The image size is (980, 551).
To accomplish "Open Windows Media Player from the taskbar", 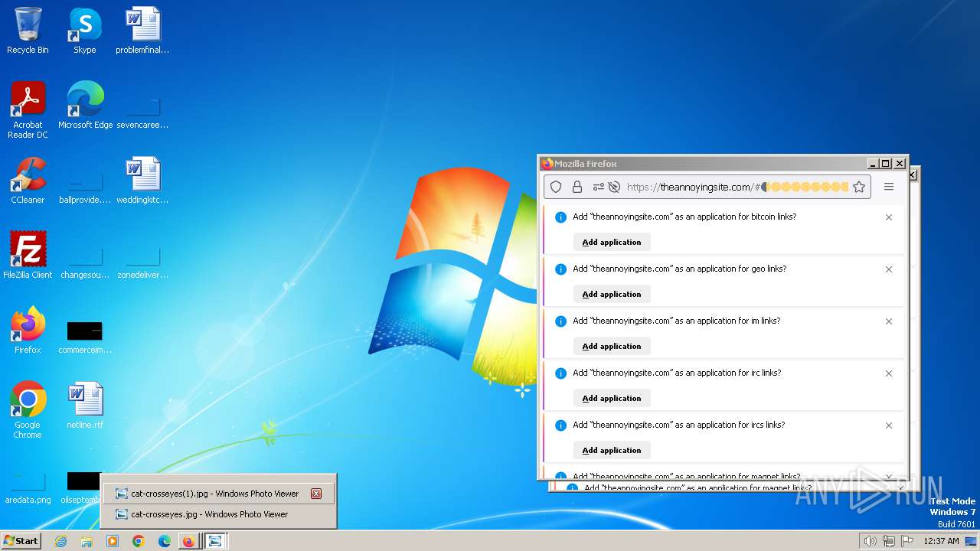I will pos(113,541).
